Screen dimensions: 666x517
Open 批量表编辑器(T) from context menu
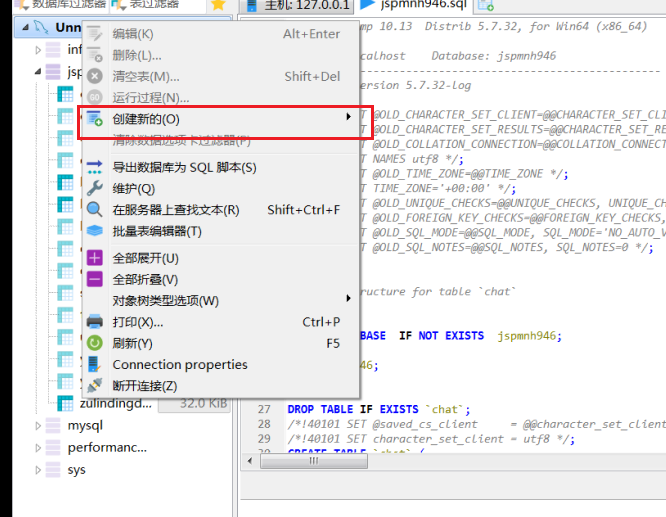221,232
